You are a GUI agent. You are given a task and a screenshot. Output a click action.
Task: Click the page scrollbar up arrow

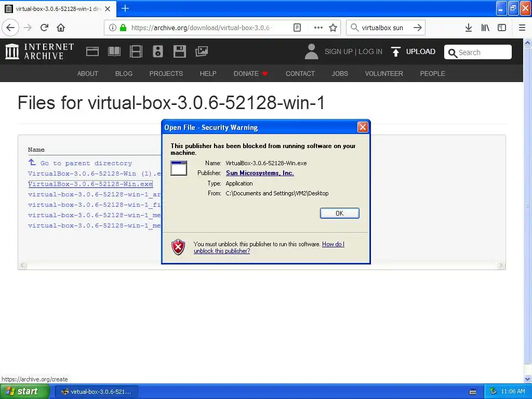(528, 43)
